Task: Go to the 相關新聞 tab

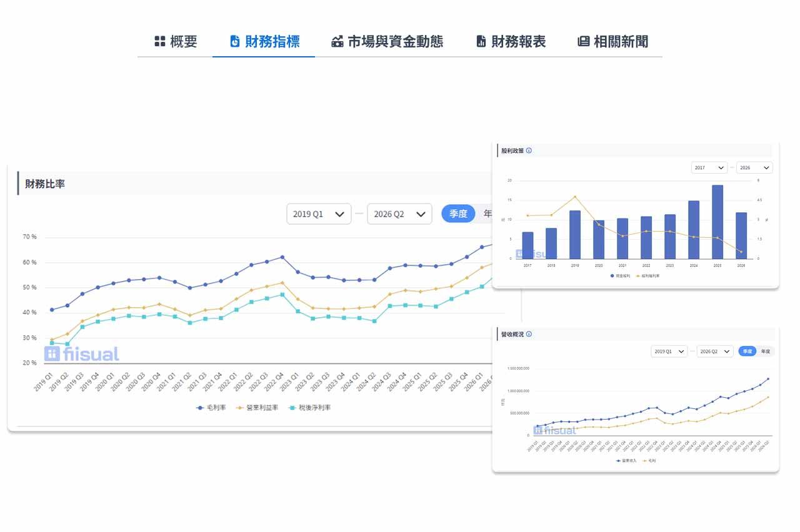Action: (x=612, y=41)
